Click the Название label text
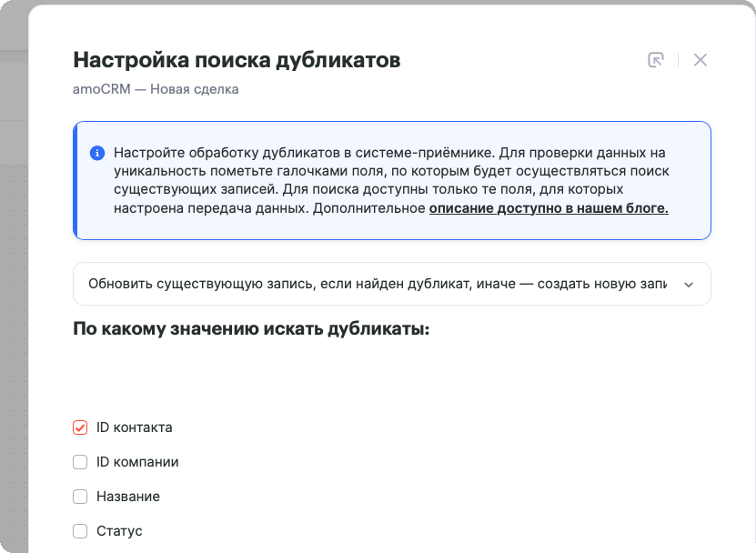This screenshot has height=553, width=756. pyautogui.click(x=128, y=497)
